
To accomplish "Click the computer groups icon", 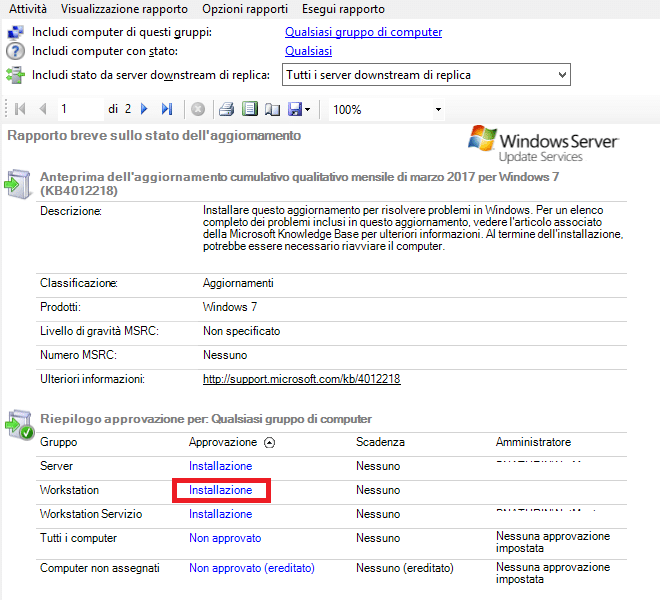I will click(x=15, y=33).
